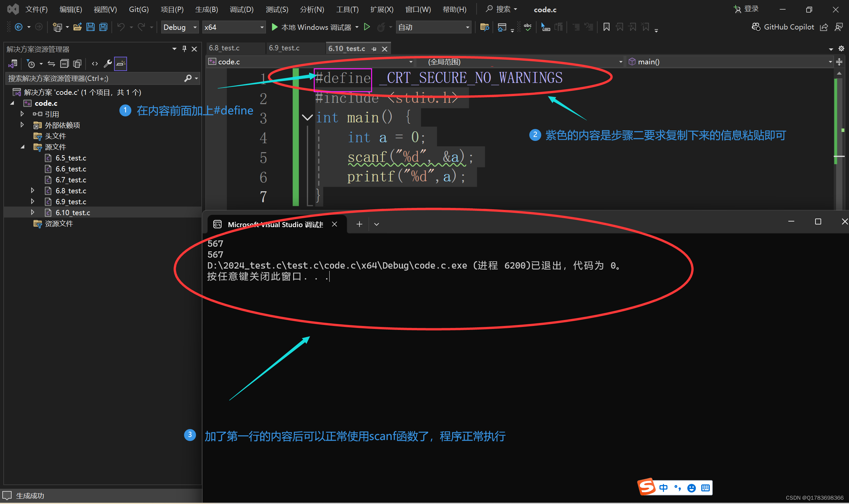The height and width of the screenshot is (504, 849).
Task: Start debugging with 本地 Windows 调试器
Action: tap(311, 27)
